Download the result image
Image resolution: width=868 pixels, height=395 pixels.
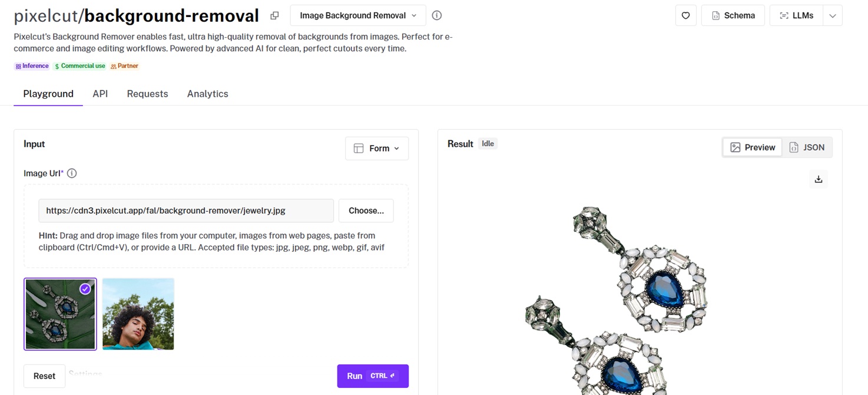tap(818, 179)
